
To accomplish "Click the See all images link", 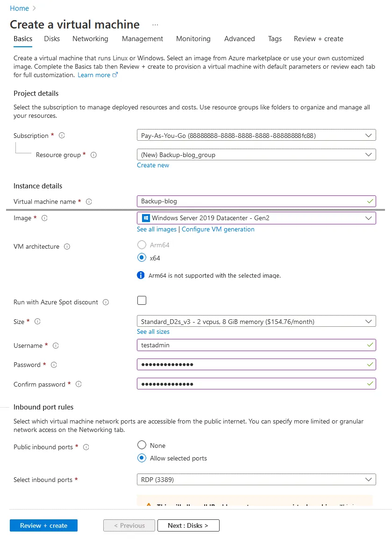I will pyautogui.click(x=157, y=230).
